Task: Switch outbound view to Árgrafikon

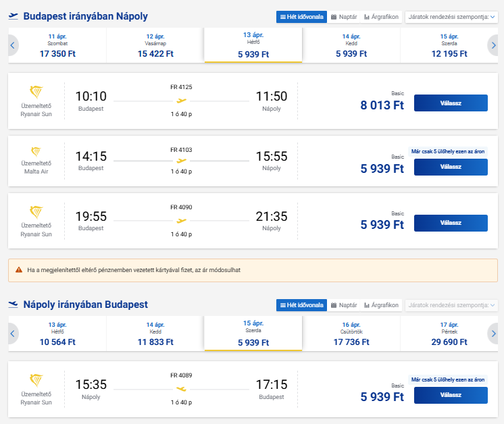Action: [x=382, y=16]
